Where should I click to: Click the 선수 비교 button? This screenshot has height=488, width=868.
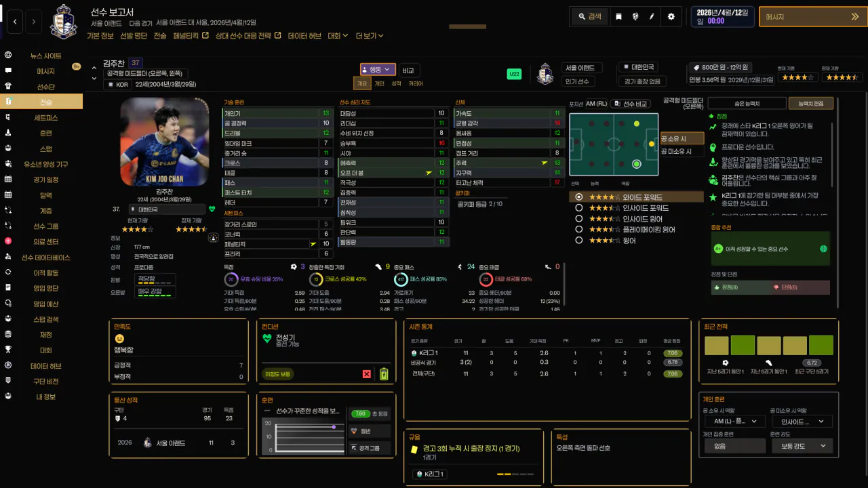[x=631, y=104]
